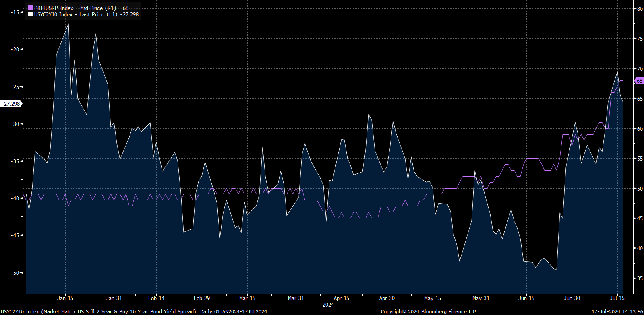Click the 80 right axis label
Viewport: 644px width, 315px height.
(640, 9)
